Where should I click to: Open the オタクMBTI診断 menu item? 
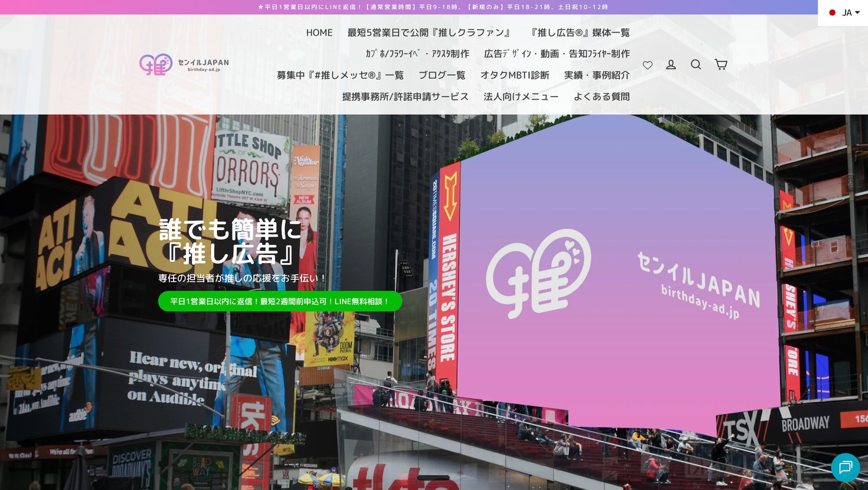tap(515, 75)
